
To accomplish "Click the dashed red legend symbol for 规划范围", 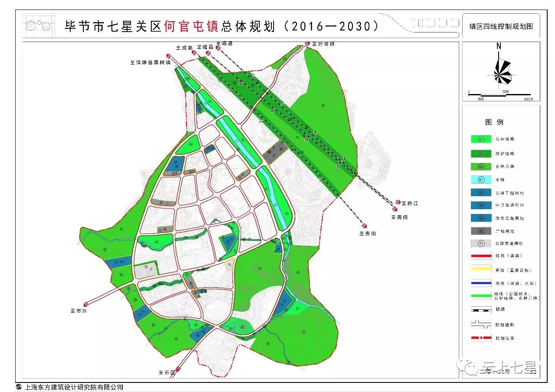I will [481, 338].
